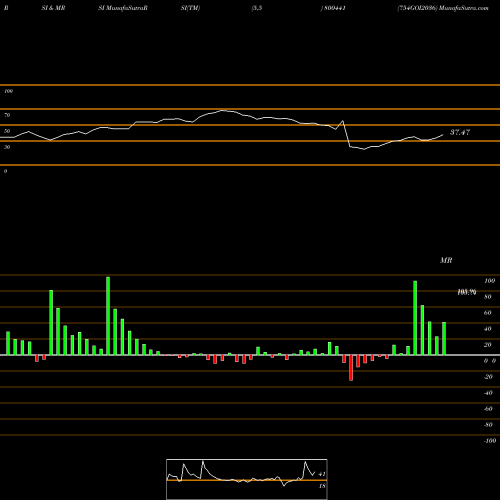The image size is (500, 500).
Task: Click the RSI current value 37.47
Action: coord(460,132)
